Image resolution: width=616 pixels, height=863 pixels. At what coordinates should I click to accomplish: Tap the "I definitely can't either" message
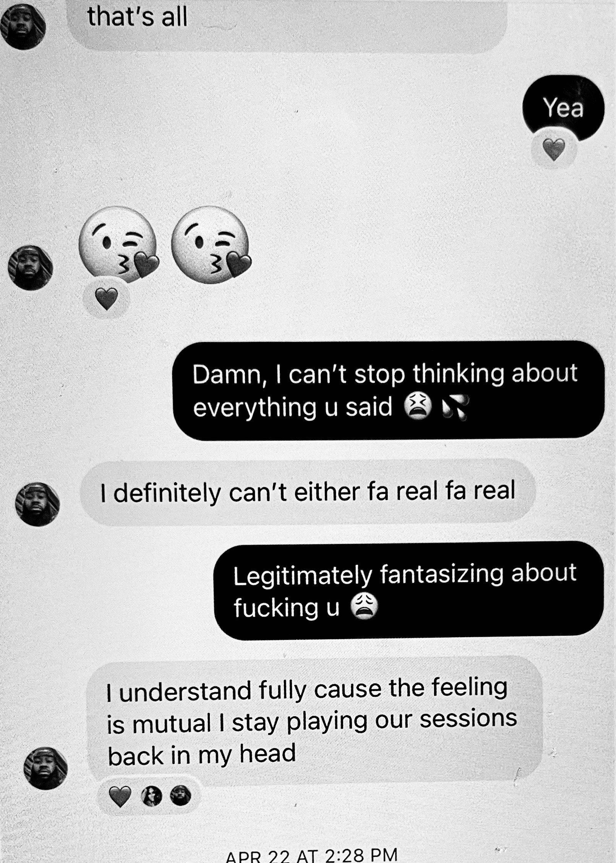pyautogui.click(x=308, y=492)
